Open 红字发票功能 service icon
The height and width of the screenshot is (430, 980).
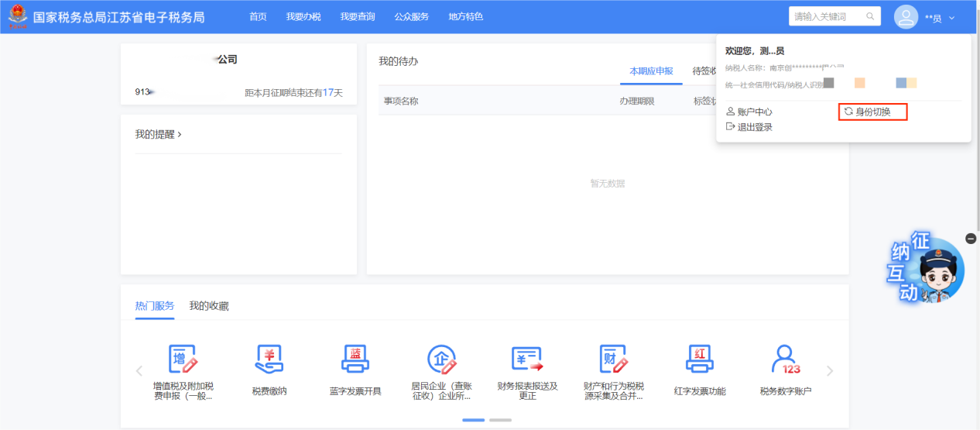pyautogui.click(x=699, y=359)
